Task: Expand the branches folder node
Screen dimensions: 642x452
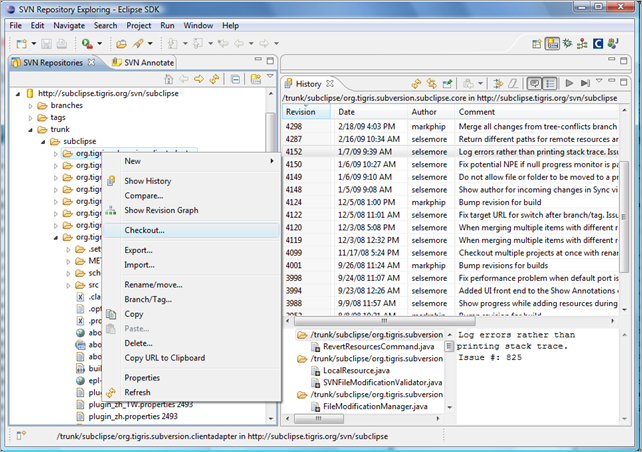Action: 31,105
